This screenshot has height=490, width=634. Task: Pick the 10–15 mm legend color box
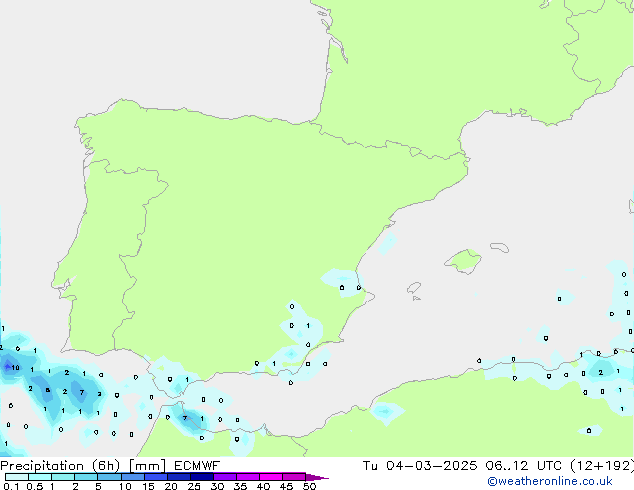[133, 477]
